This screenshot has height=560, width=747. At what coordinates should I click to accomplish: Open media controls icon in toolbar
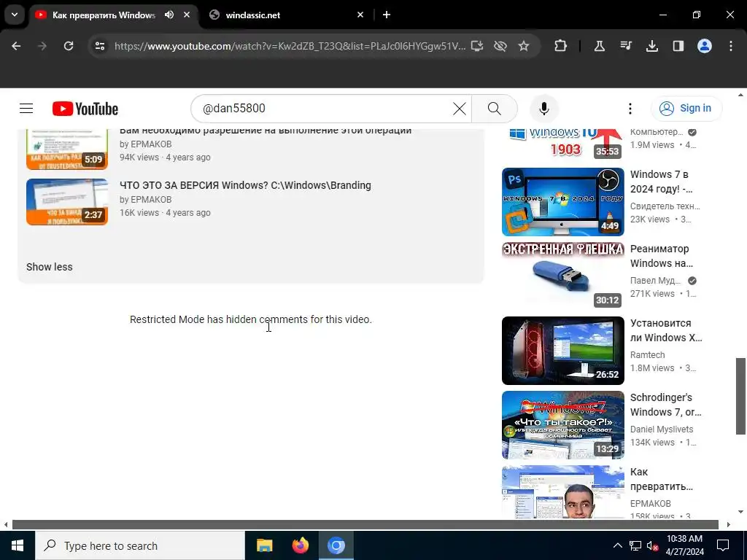point(626,46)
